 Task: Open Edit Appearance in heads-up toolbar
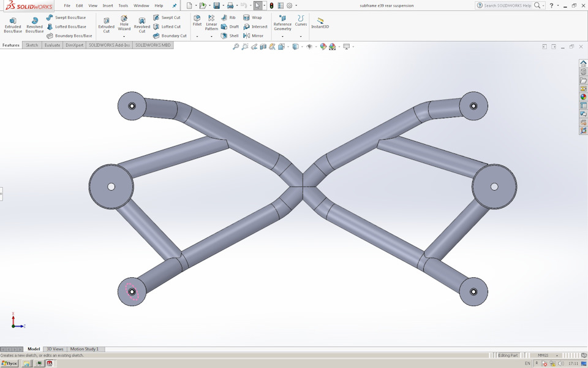(x=323, y=47)
